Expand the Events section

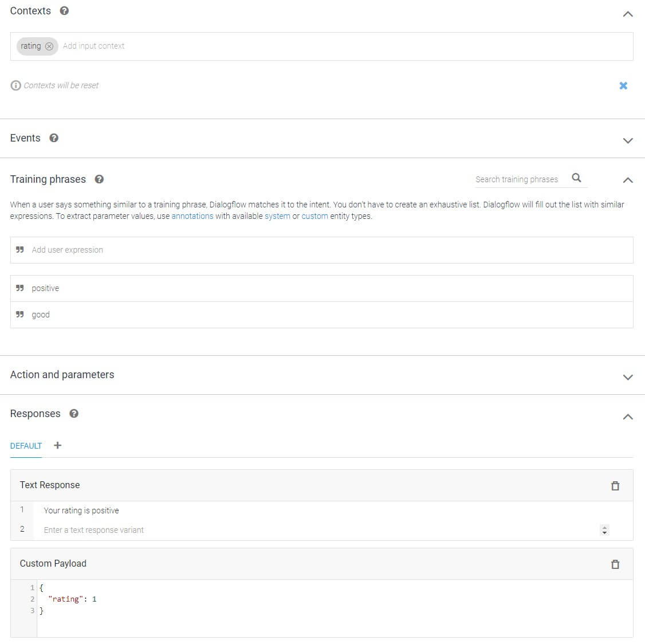[x=628, y=140]
